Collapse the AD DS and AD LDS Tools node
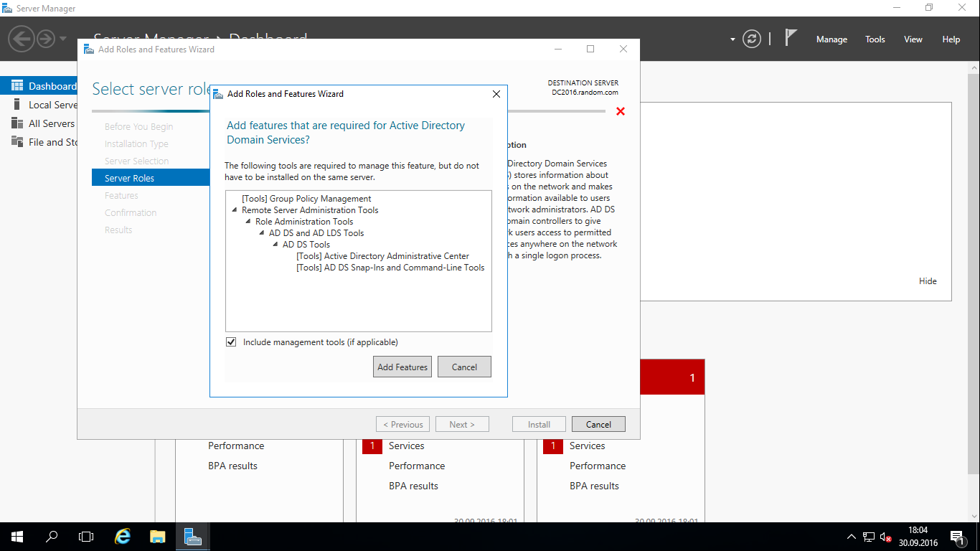Image resolution: width=980 pixels, height=551 pixels. click(262, 233)
